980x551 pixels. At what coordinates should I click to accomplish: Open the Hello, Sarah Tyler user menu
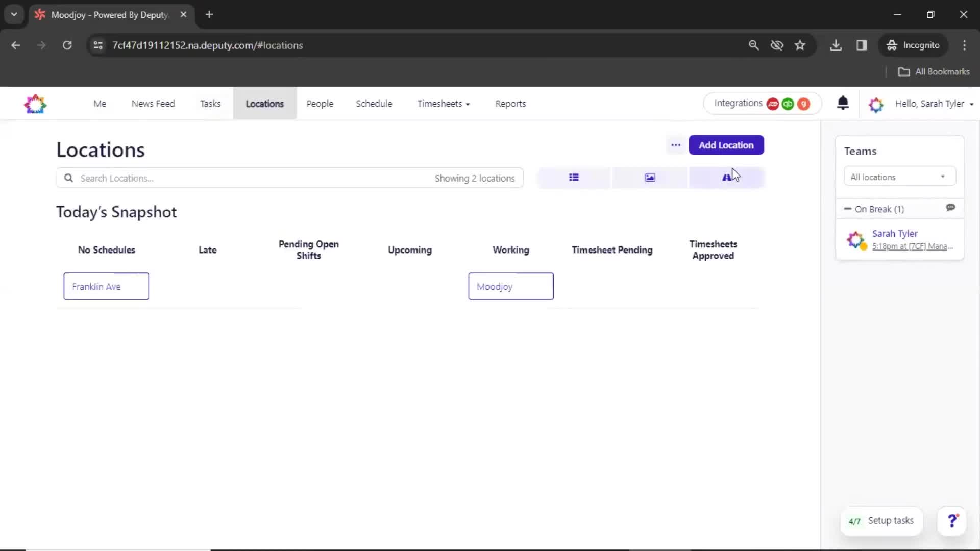[934, 104]
